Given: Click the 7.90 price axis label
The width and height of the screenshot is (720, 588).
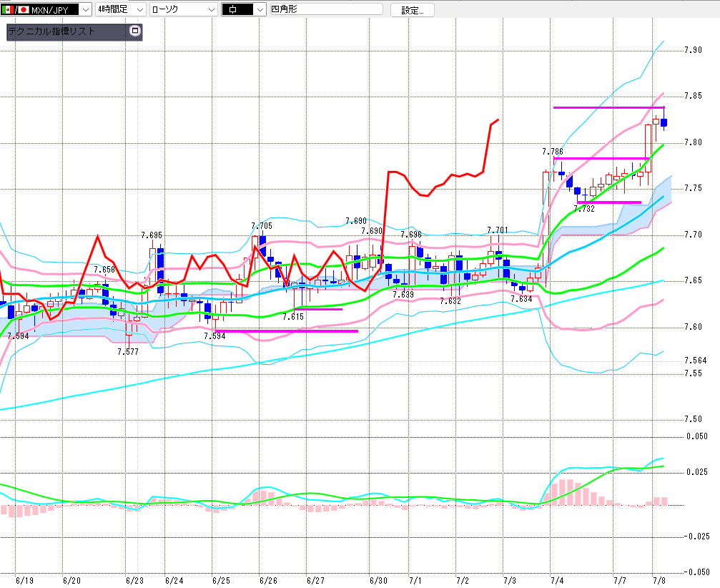Looking at the screenshot, I should tap(693, 50).
